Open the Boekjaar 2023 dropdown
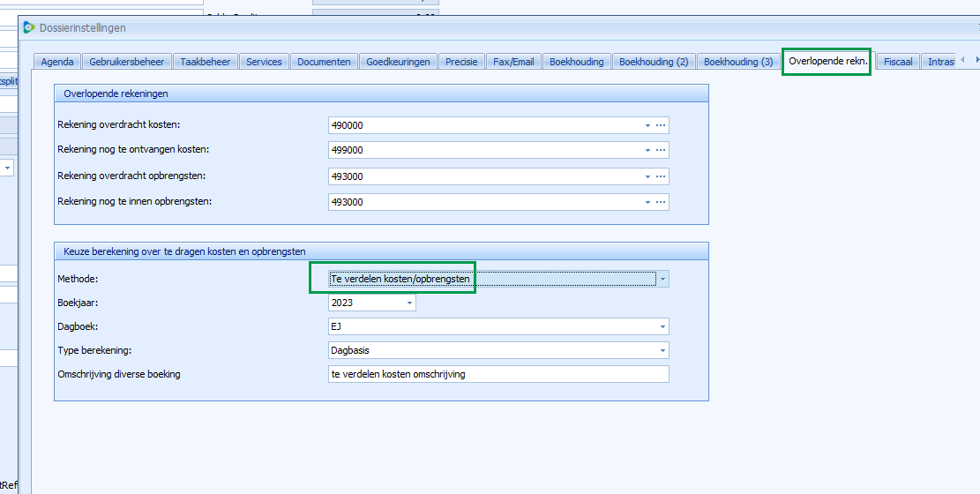This screenshot has width=980, height=494. [409, 303]
